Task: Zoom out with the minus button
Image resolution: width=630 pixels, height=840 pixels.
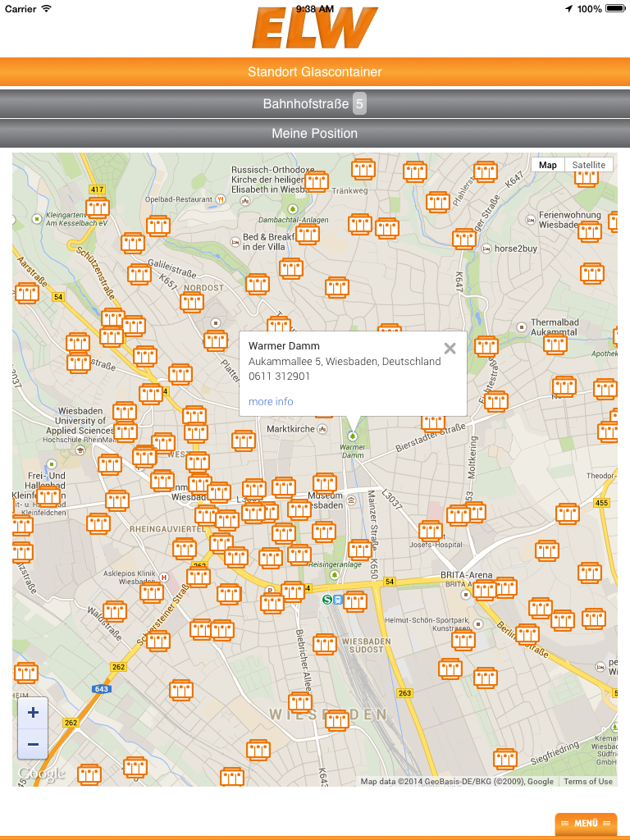Action: point(33,744)
